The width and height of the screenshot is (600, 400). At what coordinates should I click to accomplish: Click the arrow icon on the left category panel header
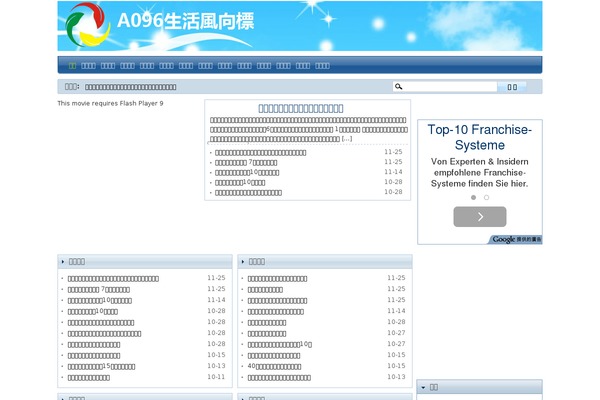(x=64, y=261)
